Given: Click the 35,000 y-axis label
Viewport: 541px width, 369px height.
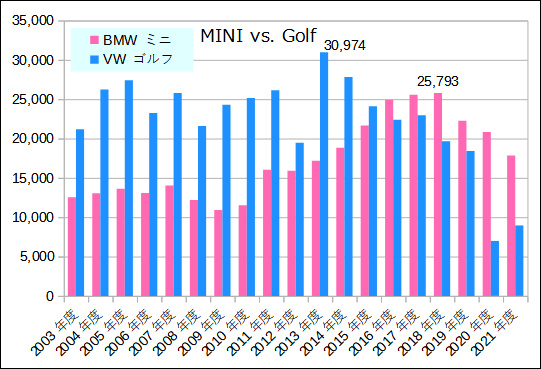Looking at the screenshot, I should (x=33, y=21).
